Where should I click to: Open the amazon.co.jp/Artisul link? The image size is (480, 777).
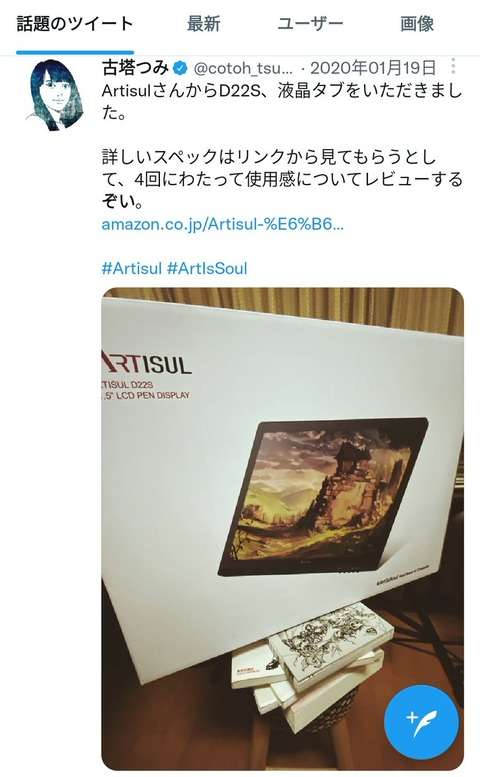pos(222,224)
